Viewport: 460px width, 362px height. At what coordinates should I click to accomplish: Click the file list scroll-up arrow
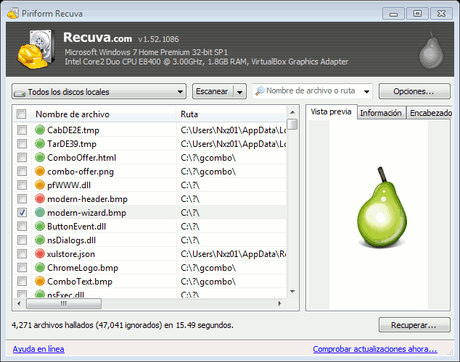(292, 112)
